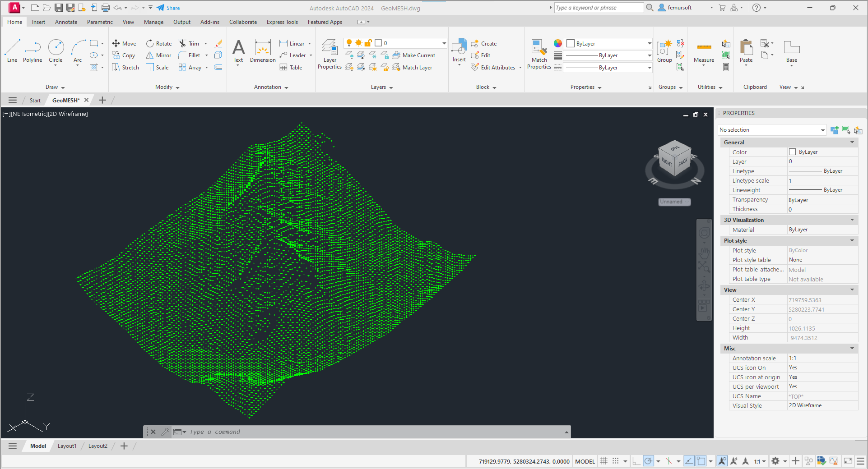Image resolution: width=868 pixels, height=469 pixels.
Task: Click the Text annotation tool
Action: (238, 50)
